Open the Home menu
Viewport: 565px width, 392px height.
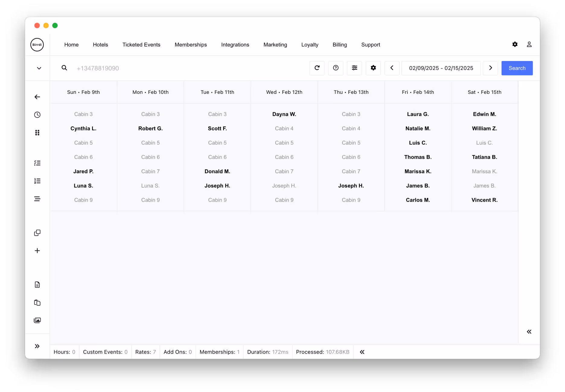pyautogui.click(x=71, y=45)
